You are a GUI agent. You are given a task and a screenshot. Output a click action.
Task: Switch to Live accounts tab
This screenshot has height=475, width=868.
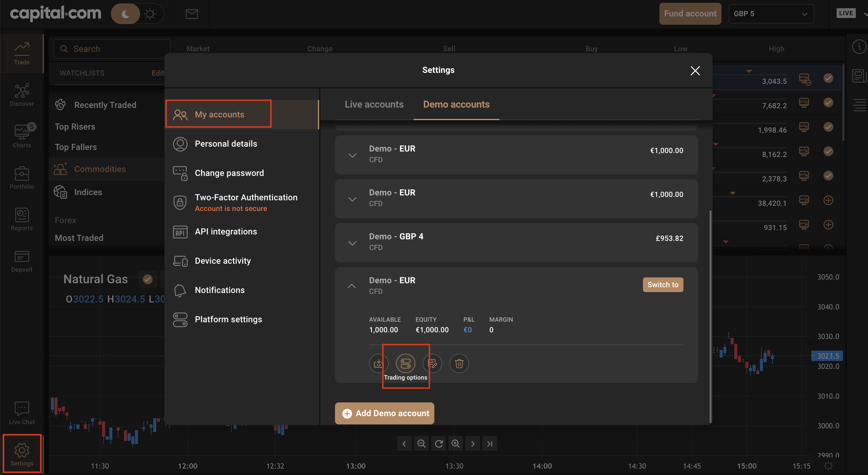click(374, 104)
